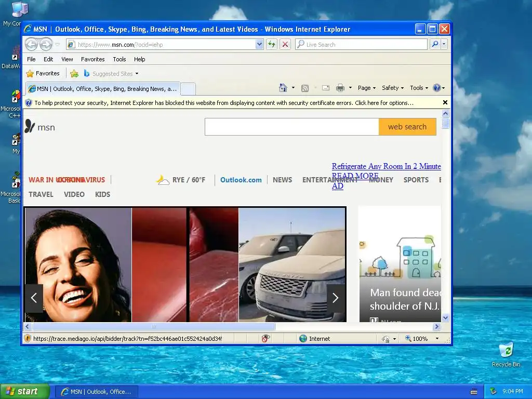This screenshot has height=399, width=532.
Task: Click the Forward navigation arrow
Action: point(46,45)
